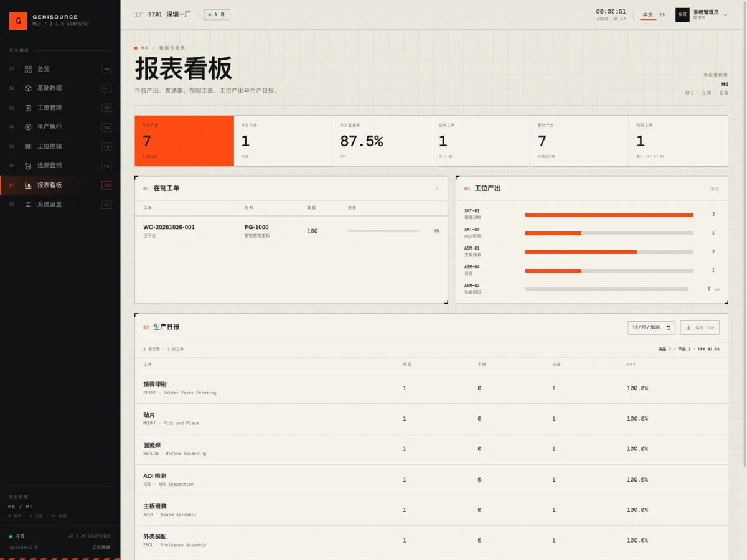
Task: Select 中文 language option
Action: (648, 14)
